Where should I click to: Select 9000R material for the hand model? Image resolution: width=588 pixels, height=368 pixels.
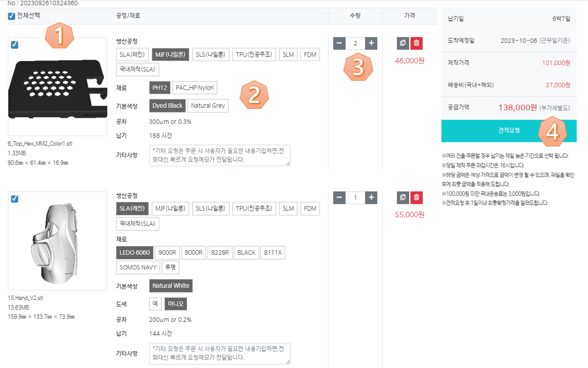pos(167,253)
